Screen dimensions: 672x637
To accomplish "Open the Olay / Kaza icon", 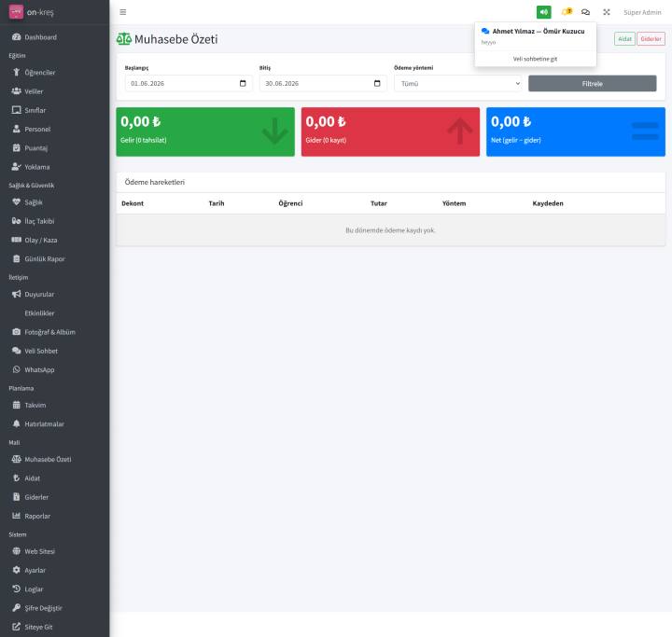I will [16, 240].
